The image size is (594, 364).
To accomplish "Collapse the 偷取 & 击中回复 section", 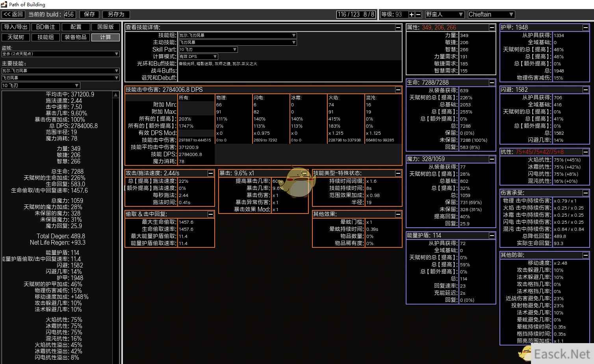I will coord(211,214).
